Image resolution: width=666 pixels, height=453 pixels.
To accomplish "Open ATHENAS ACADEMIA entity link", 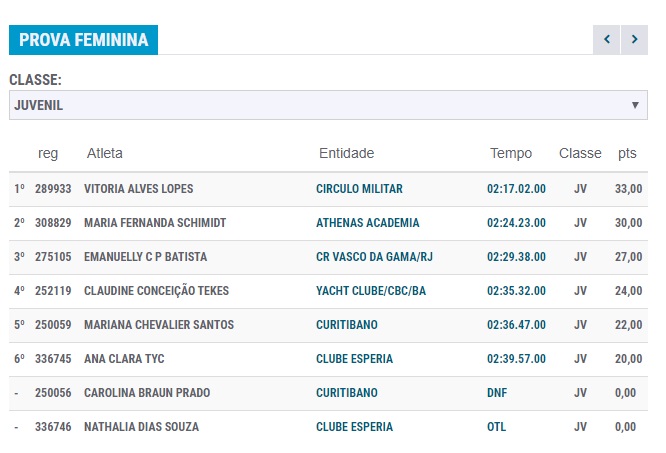I will click(x=367, y=223).
